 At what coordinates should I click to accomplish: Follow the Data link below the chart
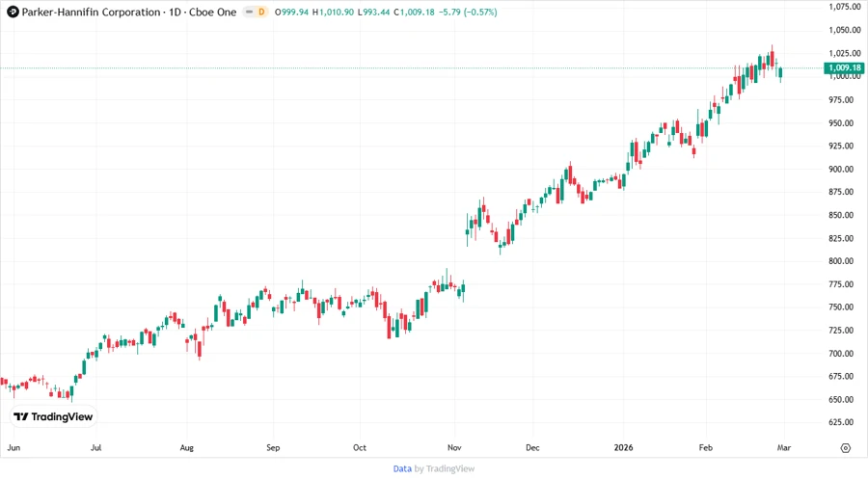(x=402, y=468)
